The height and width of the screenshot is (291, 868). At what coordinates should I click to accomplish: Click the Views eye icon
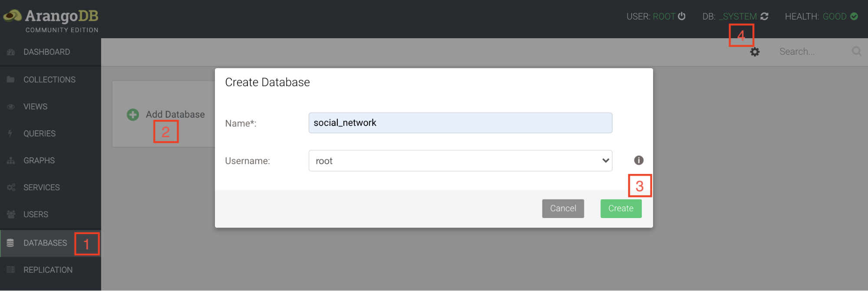[x=11, y=106]
